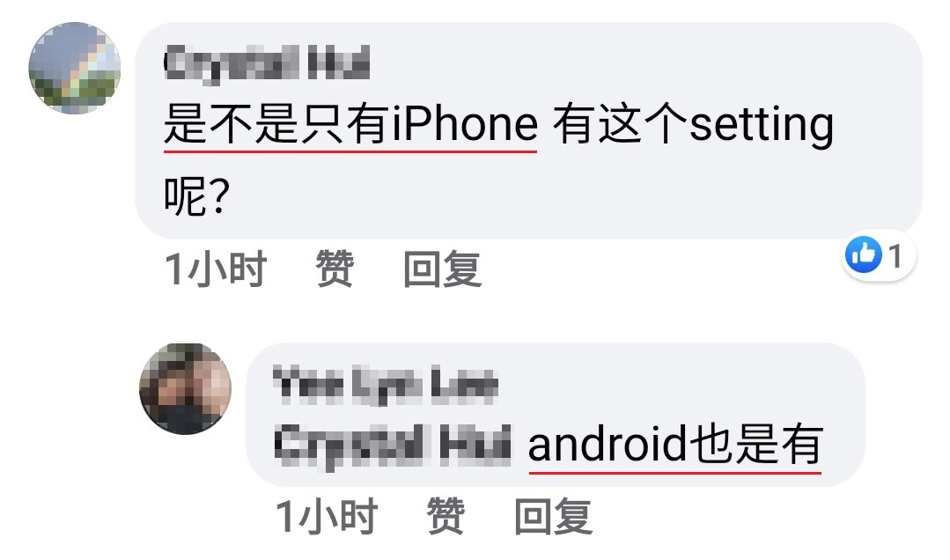Click 回复 beneath the android reply
950x560 pixels.
pos(553,516)
